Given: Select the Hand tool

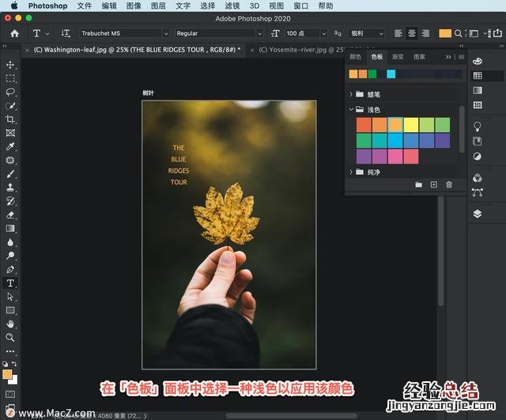Looking at the screenshot, I should coord(10,324).
